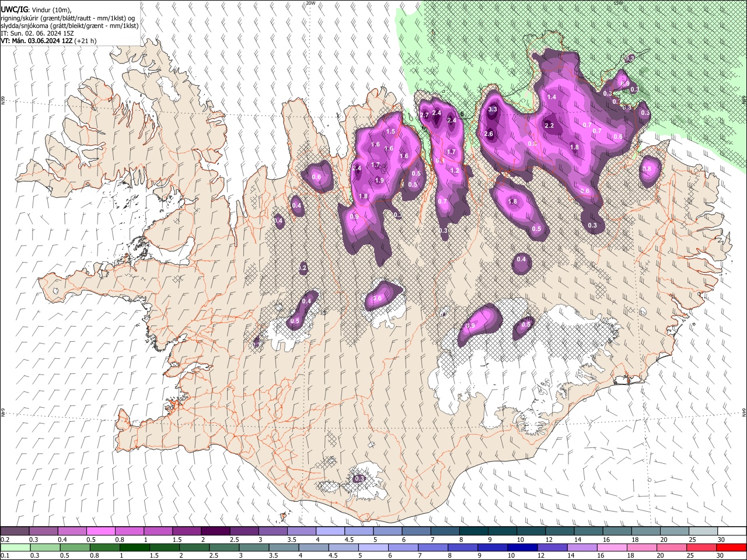Select the white snow swatch after 30
Viewport: 747px width, 560px height.
(x=732, y=531)
